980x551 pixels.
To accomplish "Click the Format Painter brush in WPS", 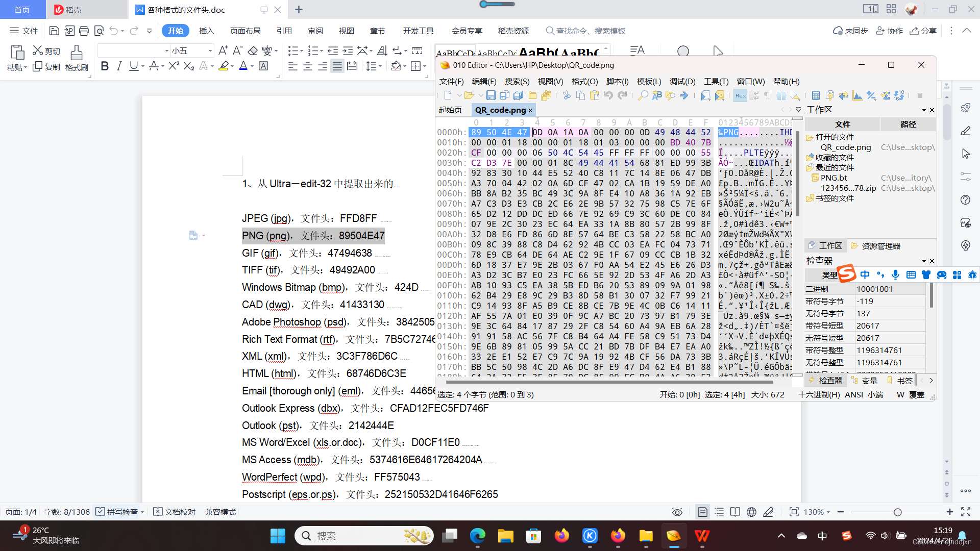I will click(77, 58).
